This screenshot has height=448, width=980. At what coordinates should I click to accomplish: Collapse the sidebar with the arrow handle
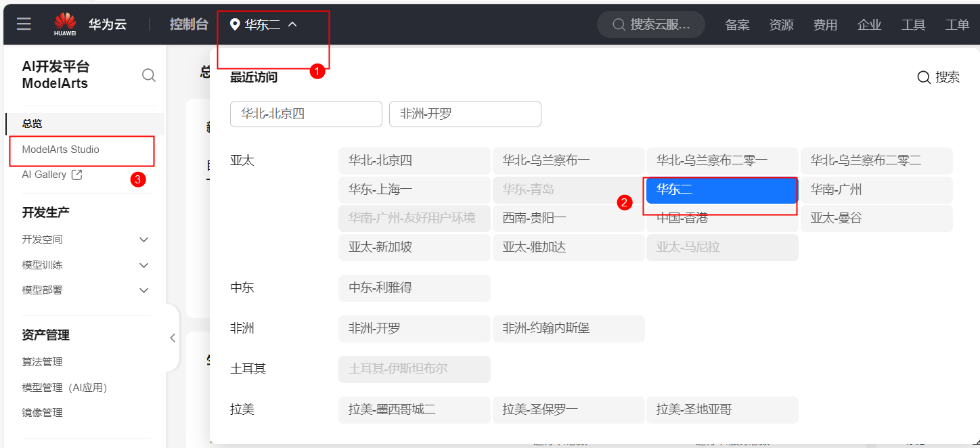point(173,338)
